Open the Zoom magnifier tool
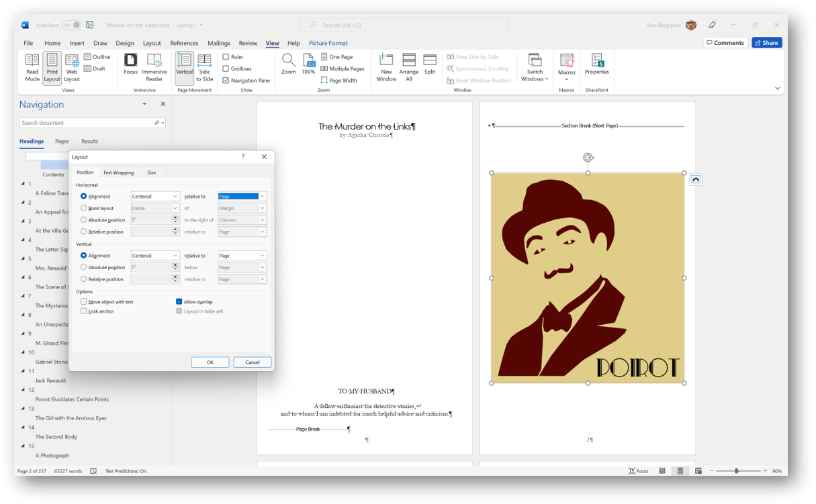The width and height of the screenshot is (816, 504). 288,64
